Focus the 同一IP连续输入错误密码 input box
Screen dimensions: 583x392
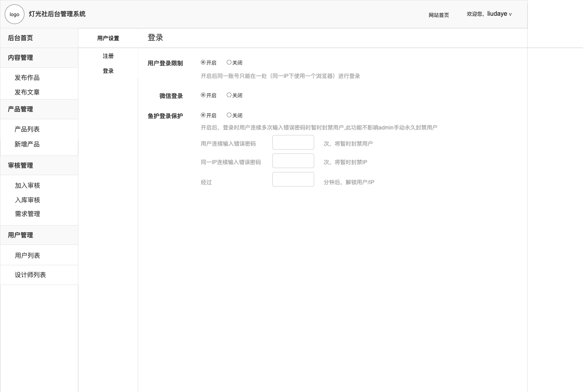pos(293,161)
